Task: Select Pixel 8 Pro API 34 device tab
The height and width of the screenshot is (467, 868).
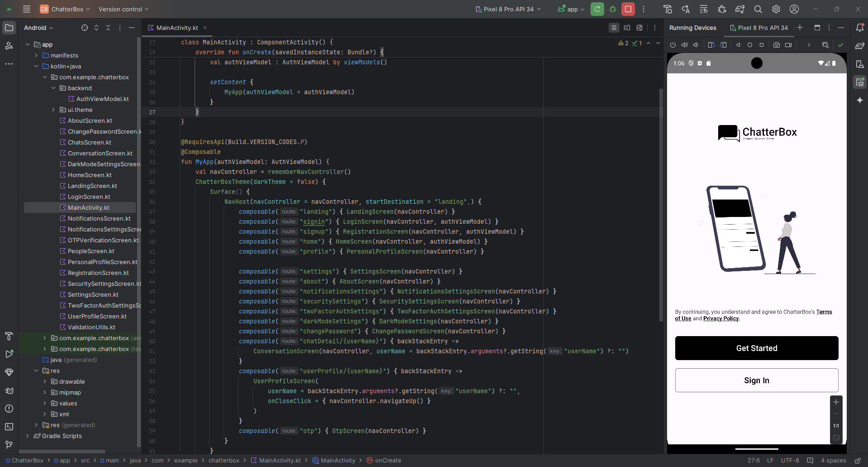Action: click(759, 28)
